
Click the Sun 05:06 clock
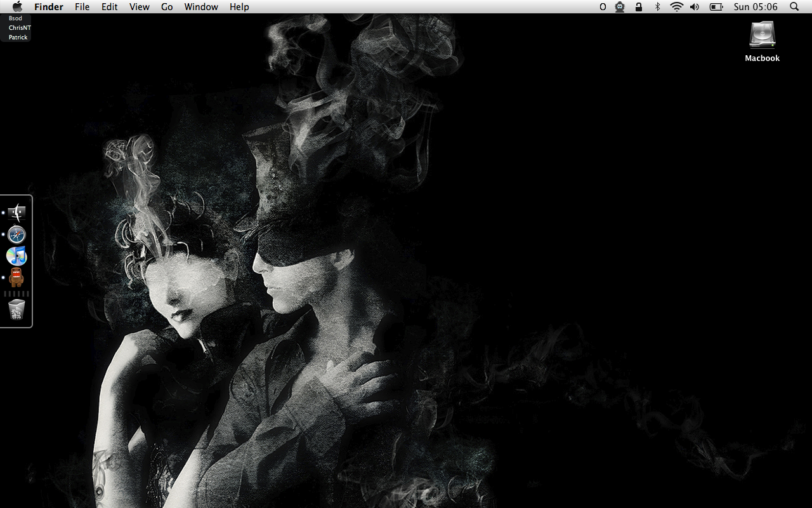pyautogui.click(x=756, y=7)
